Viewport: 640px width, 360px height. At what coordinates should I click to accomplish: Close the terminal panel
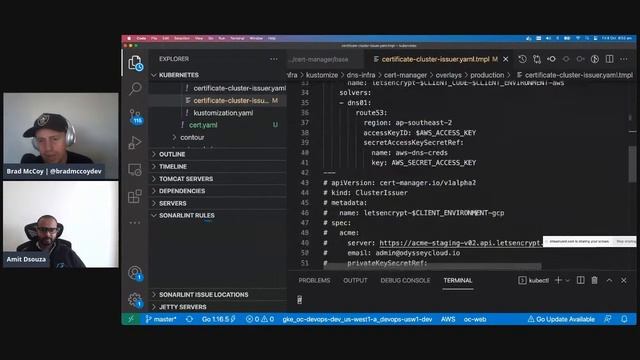click(624, 280)
